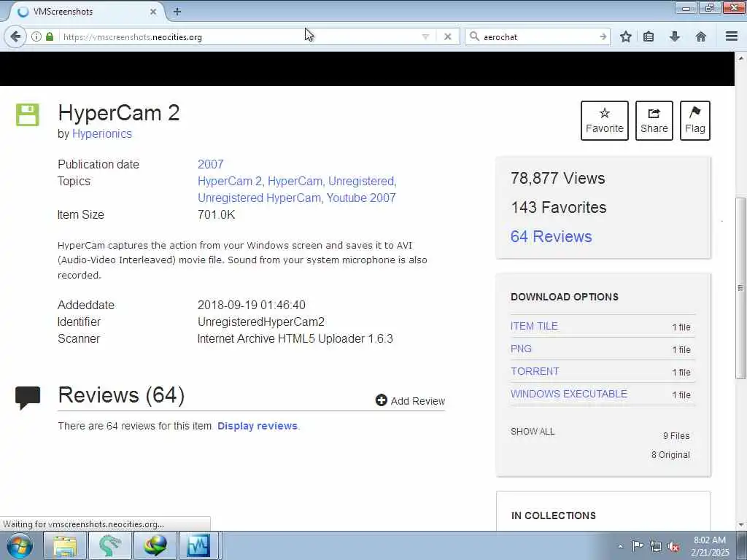Download the WINDOWS EXECUTABLE option
747x560 pixels.
click(x=569, y=394)
